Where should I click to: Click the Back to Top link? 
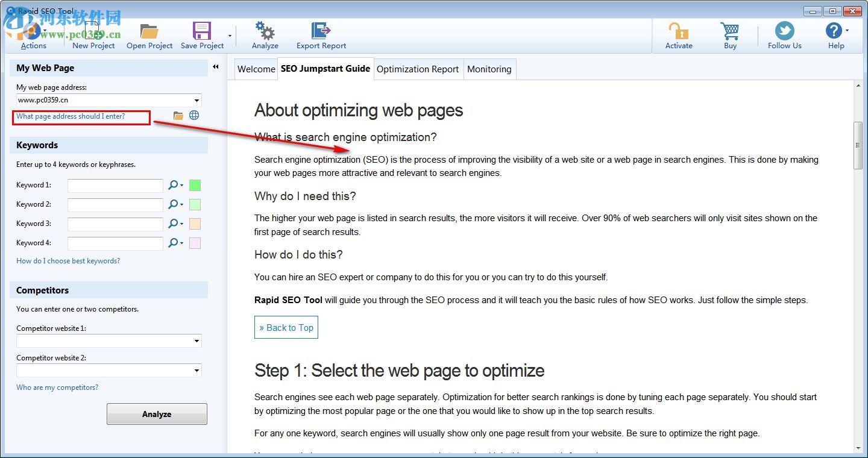click(x=286, y=327)
